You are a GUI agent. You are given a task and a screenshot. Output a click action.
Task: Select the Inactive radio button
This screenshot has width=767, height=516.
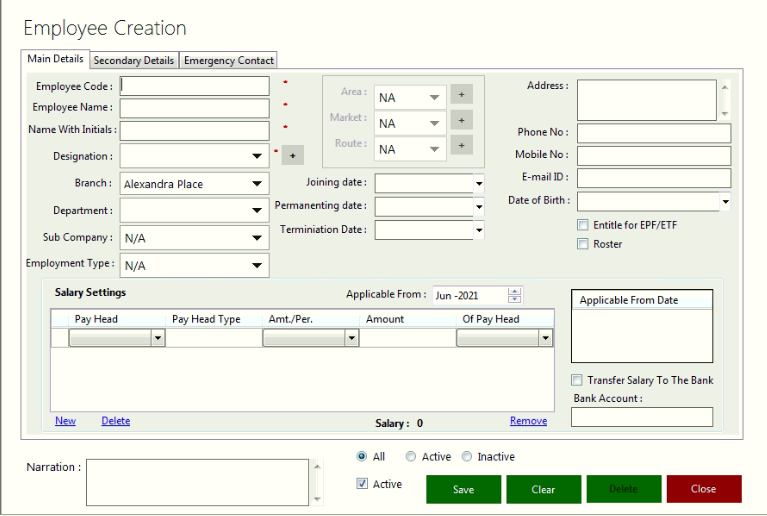coord(467,457)
